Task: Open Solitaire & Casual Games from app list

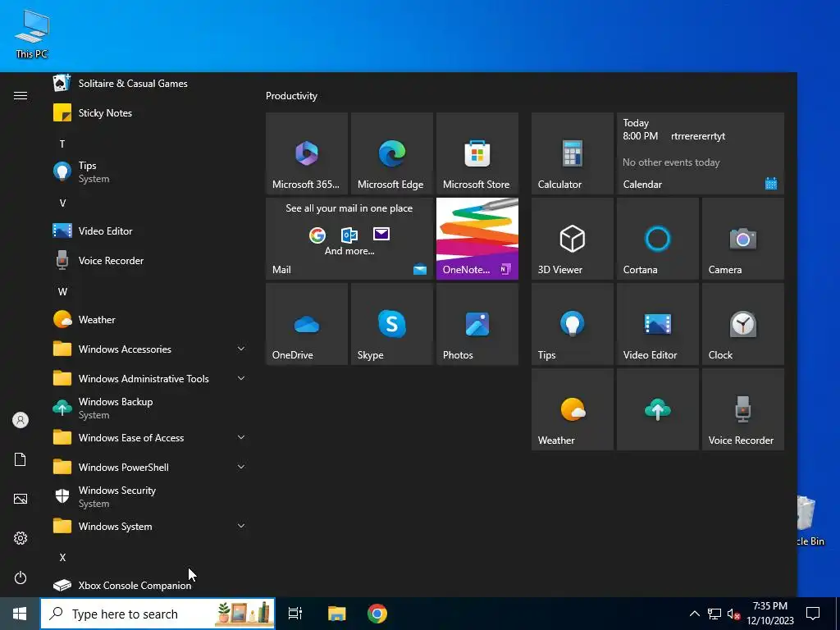Action: coord(149,83)
